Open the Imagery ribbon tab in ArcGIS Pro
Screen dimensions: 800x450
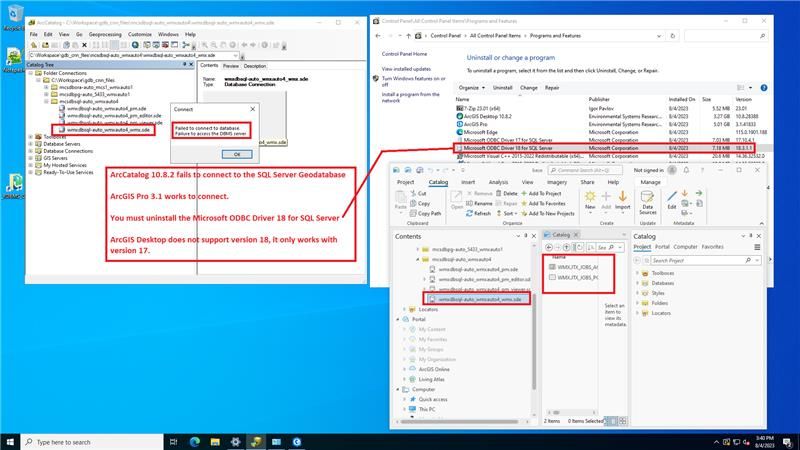pyautogui.click(x=557, y=182)
